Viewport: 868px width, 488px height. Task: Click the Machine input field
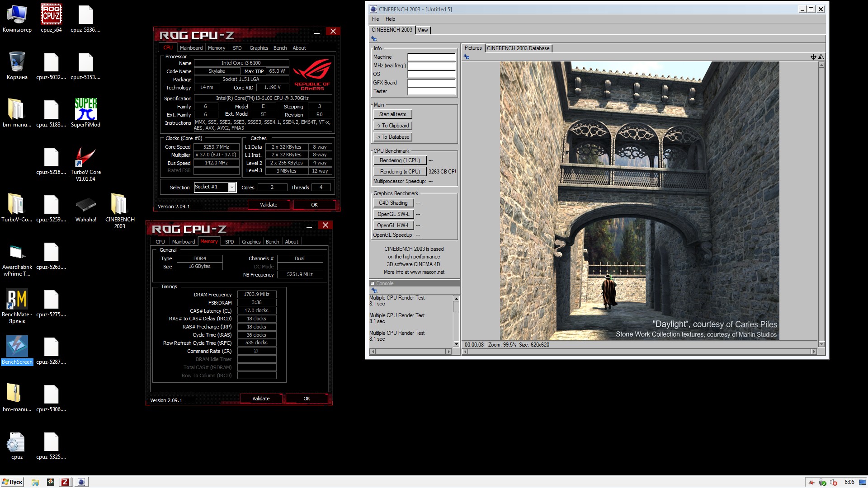[431, 57]
